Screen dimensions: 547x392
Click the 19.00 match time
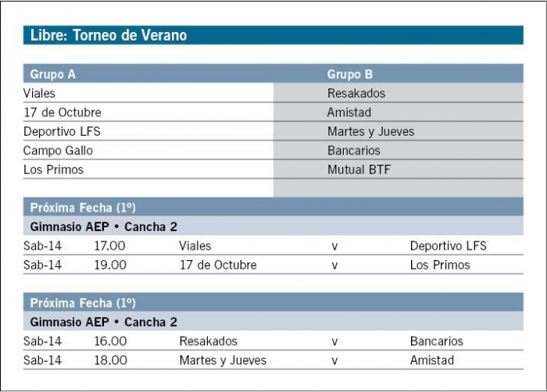(110, 265)
